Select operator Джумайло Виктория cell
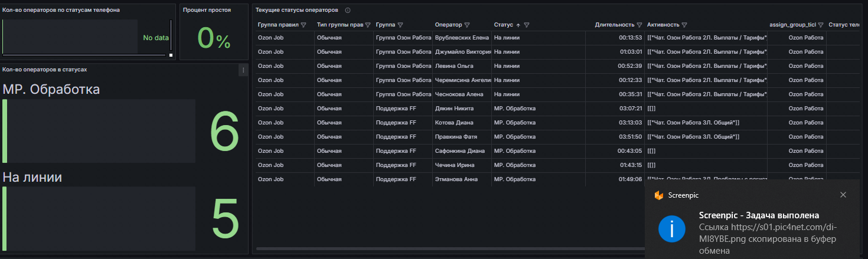Viewport: 868px width, 259px height. [462, 52]
